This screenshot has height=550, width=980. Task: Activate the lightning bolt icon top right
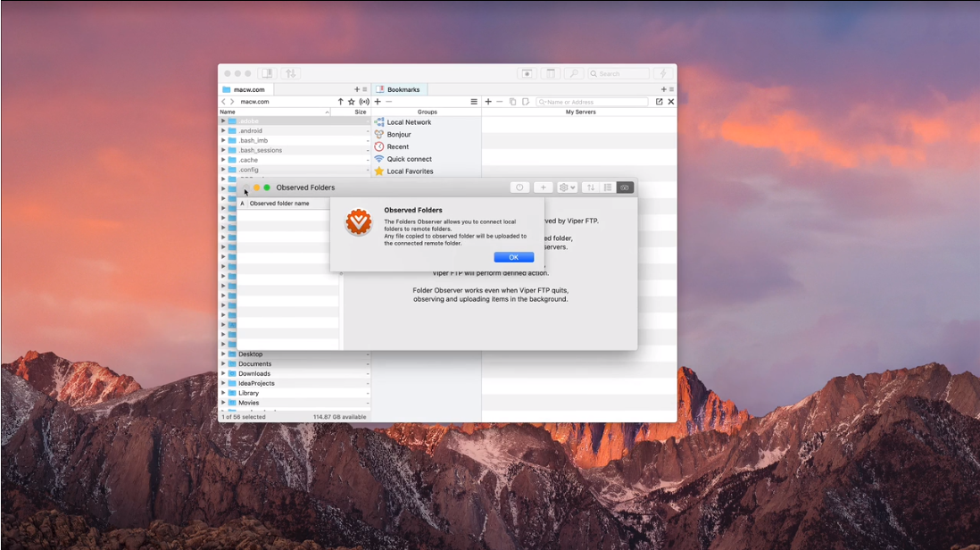662,72
